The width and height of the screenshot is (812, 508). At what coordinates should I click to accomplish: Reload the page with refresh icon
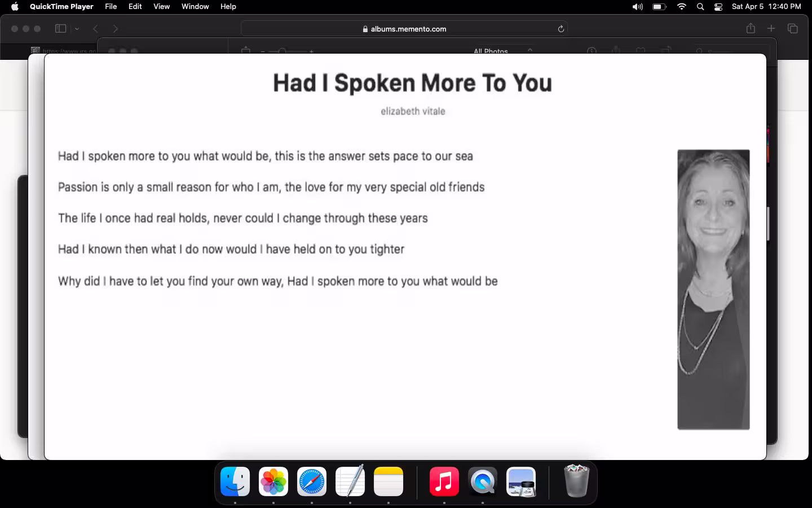(x=561, y=29)
